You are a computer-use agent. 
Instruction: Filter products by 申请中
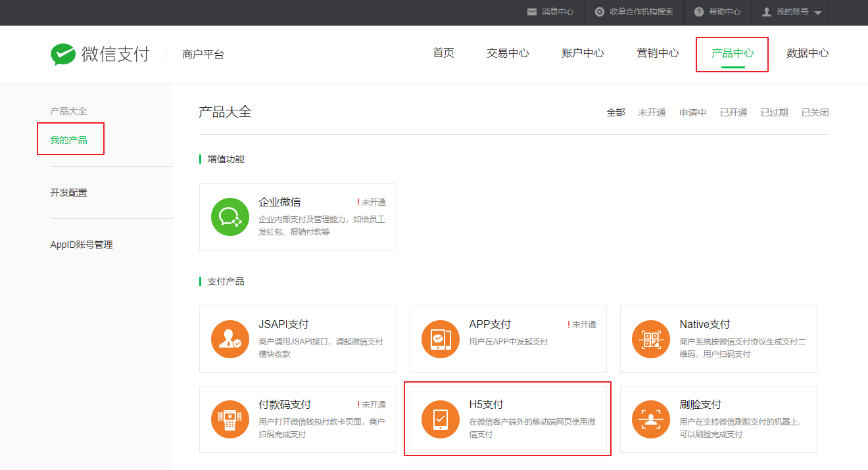[x=693, y=112]
